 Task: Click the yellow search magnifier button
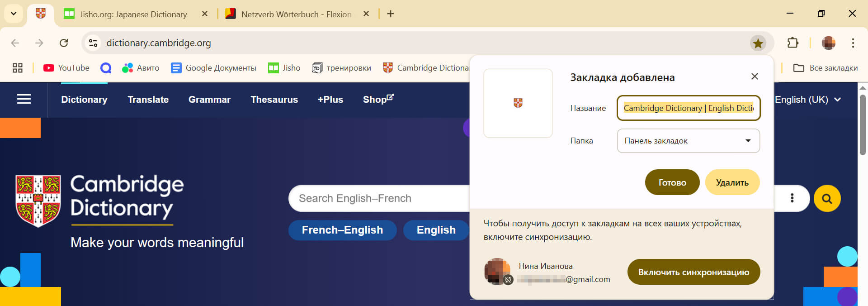[x=827, y=198]
